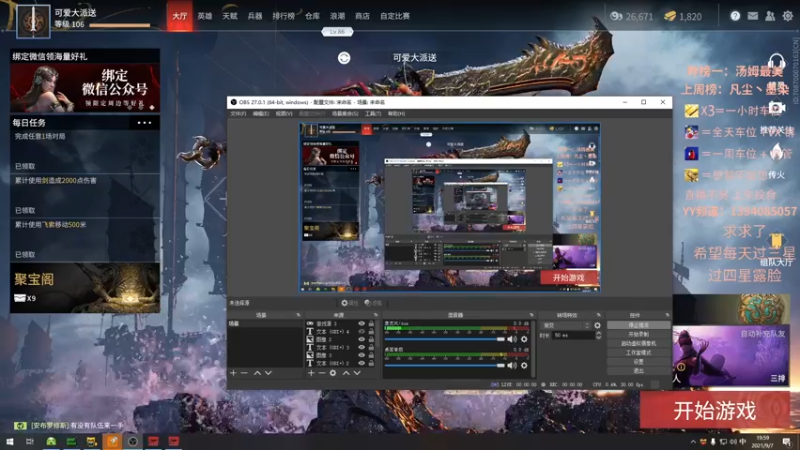This screenshot has width=800, height=450.
Task: Toggle visibility of 文本 (GDI+) 2 source
Action: pyautogui.click(x=361, y=363)
